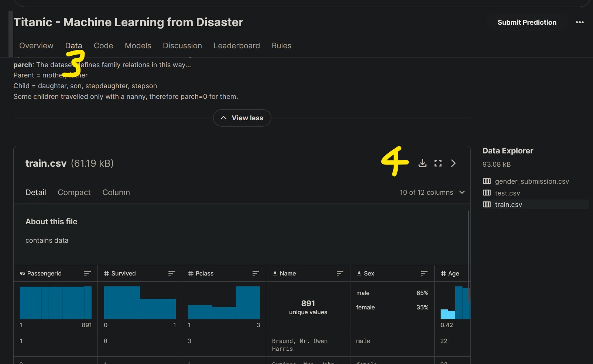This screenshot has height=364, width=593.
Task: Click the hash icon on the Age header
Action: (x=443, y=273)
